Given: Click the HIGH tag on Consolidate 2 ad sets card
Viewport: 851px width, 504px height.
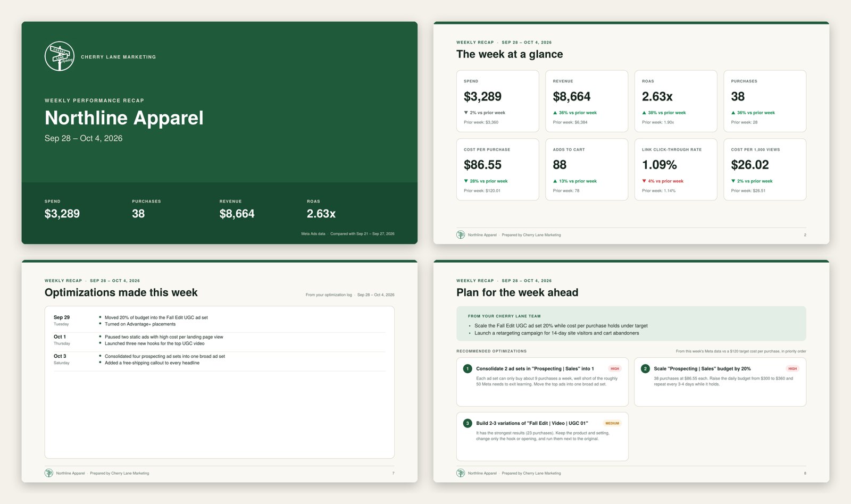Looking at the screenshot, I should [615, 368].
